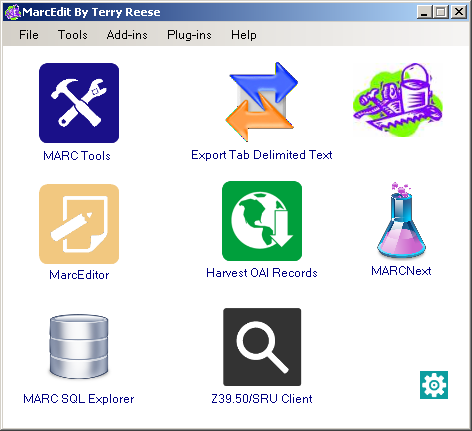
Task: Click the blue and orange arrows export icon
Action: (262, 102)
